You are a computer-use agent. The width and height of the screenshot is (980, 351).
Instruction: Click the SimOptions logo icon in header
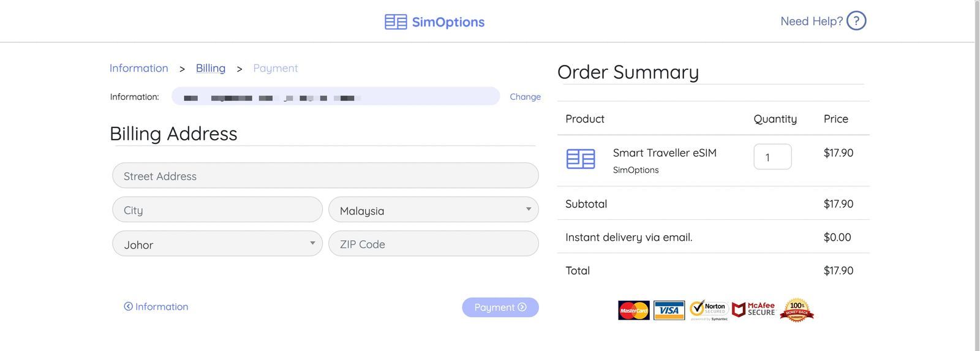396,22
